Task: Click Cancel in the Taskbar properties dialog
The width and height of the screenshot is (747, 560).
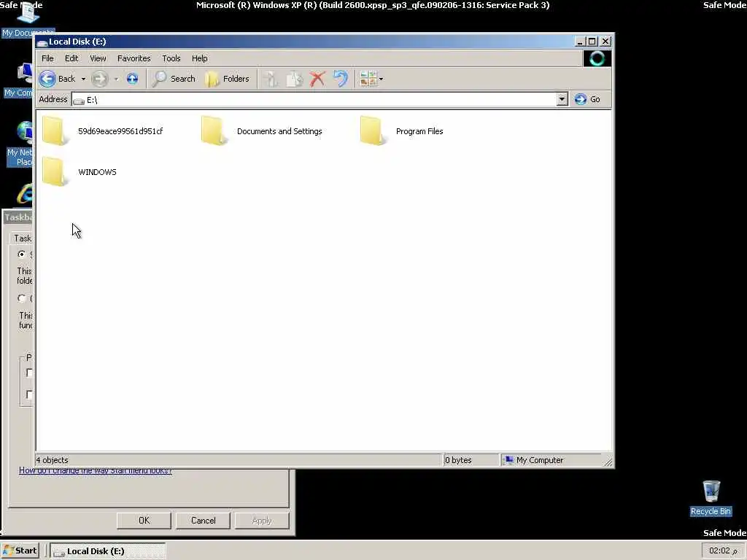Action: (x=203, y=521)
